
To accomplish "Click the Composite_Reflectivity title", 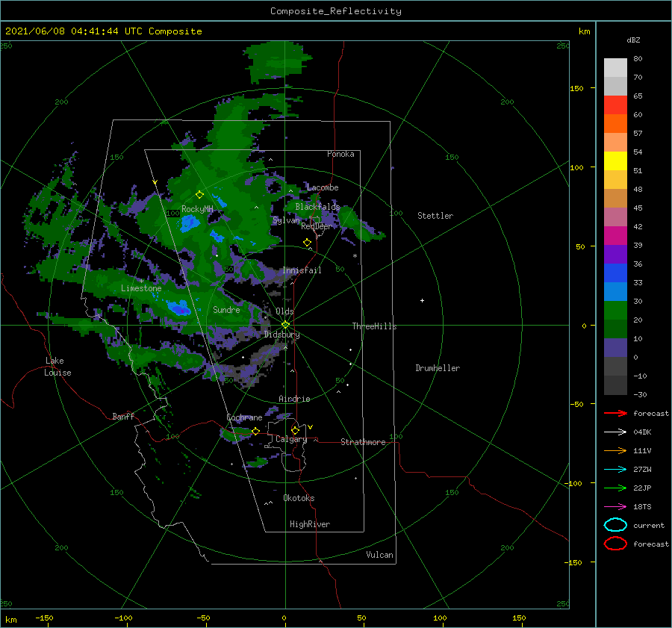I will coord(336,11).
